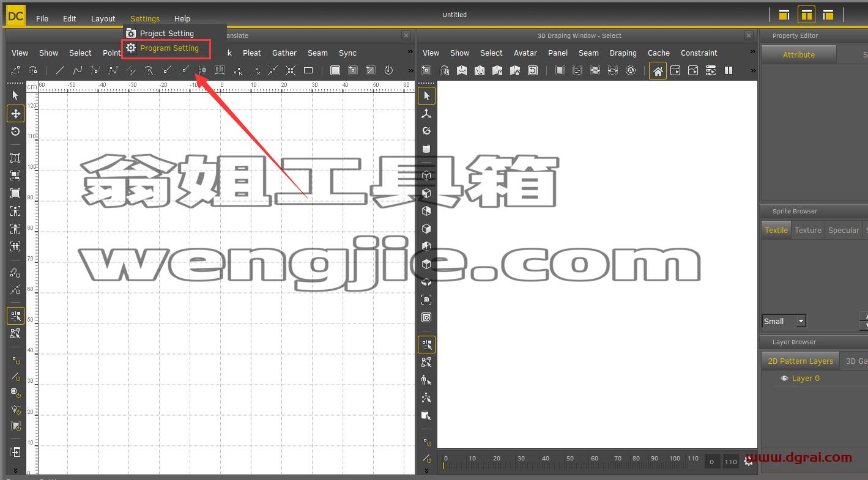Screen dimensions: 868x480
Task: Click the DC application logo
Action: click(15, 17)
